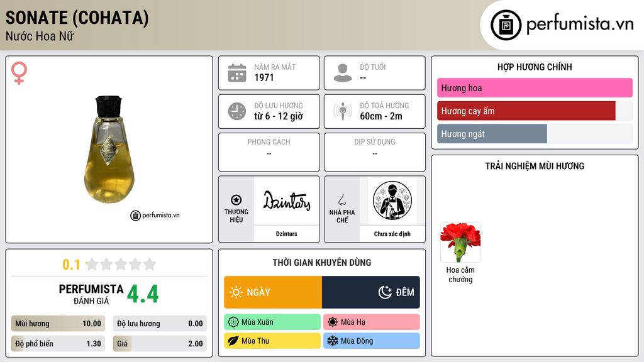Click the Hương hoa pink accord bar
This screenshot has height=362, width=644.
tap(535, 88)
